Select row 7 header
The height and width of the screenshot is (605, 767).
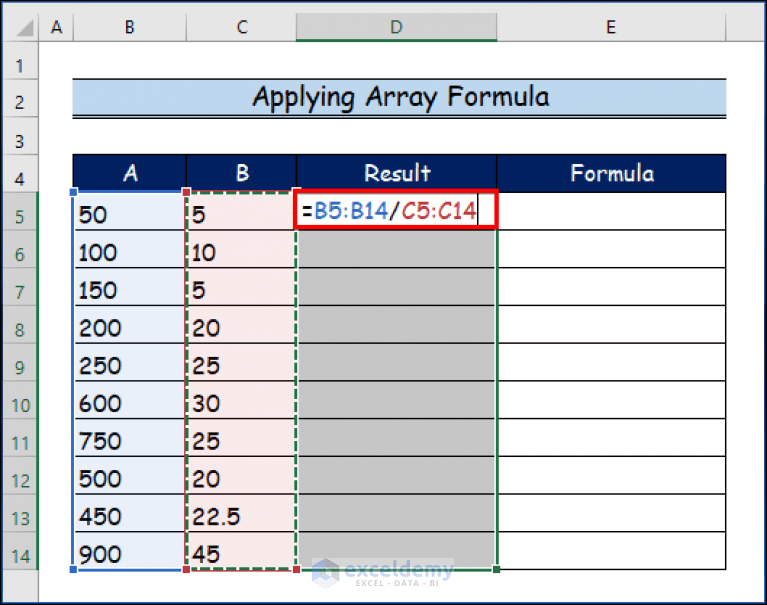(20, 287)
